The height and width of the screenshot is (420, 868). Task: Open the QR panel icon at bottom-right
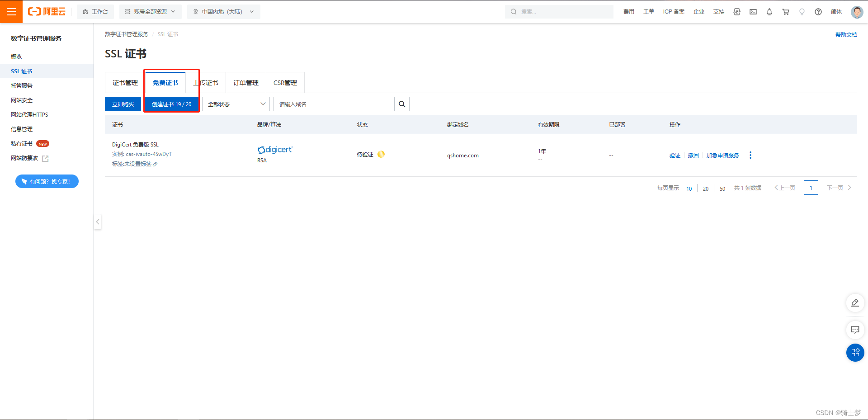point(855,353)
